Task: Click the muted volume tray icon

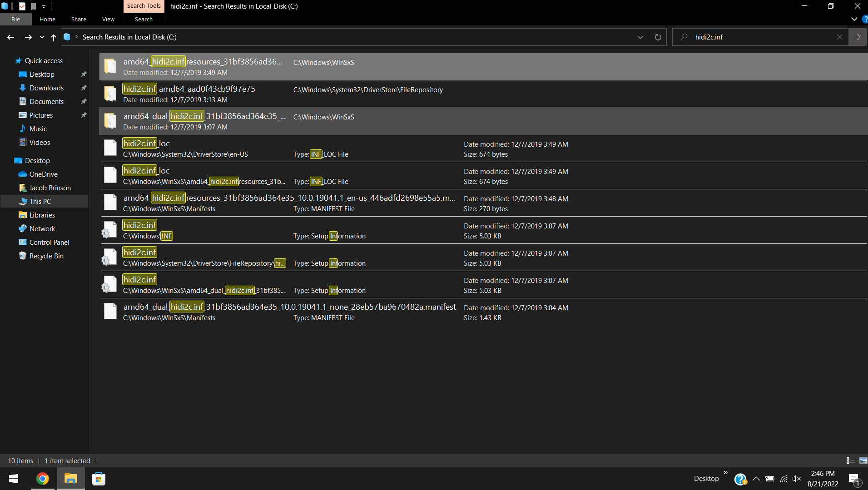Action: (x=797, y=479)
